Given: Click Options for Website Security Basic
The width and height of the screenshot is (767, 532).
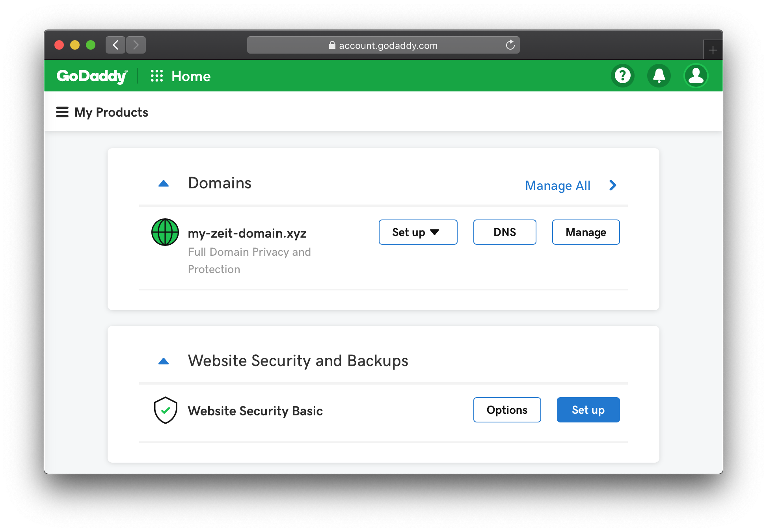Looking at the screenshot, I should click(x=507, y=410).
